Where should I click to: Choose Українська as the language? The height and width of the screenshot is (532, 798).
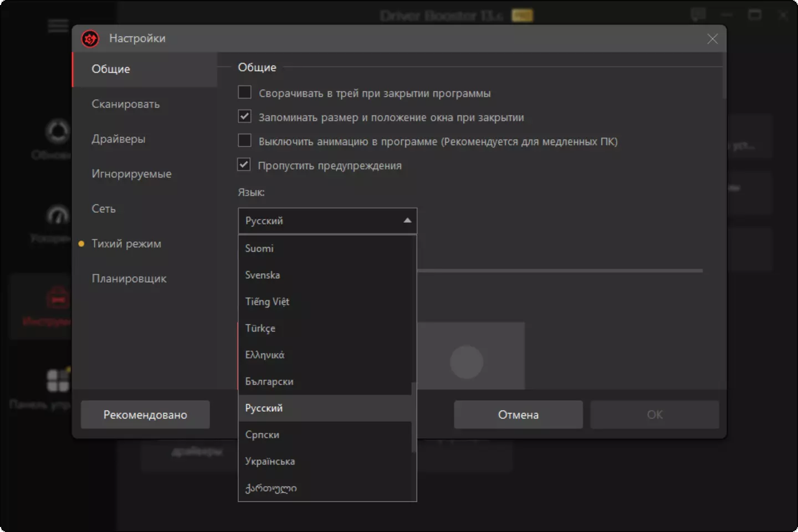pos(325,461)
